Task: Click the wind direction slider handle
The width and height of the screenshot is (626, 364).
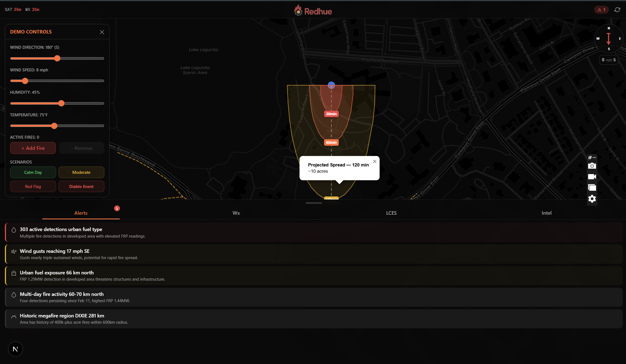Action: click(x=57, y=58)
